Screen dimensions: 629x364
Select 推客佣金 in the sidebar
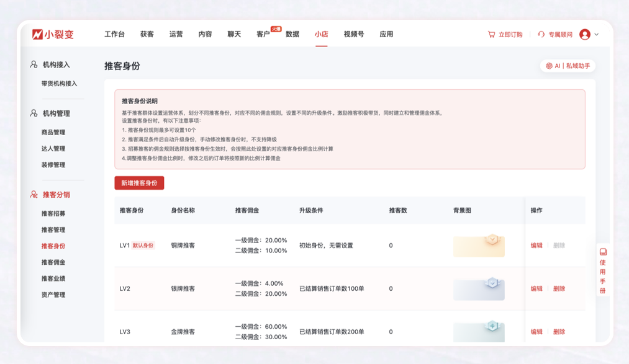pos(53,262)
